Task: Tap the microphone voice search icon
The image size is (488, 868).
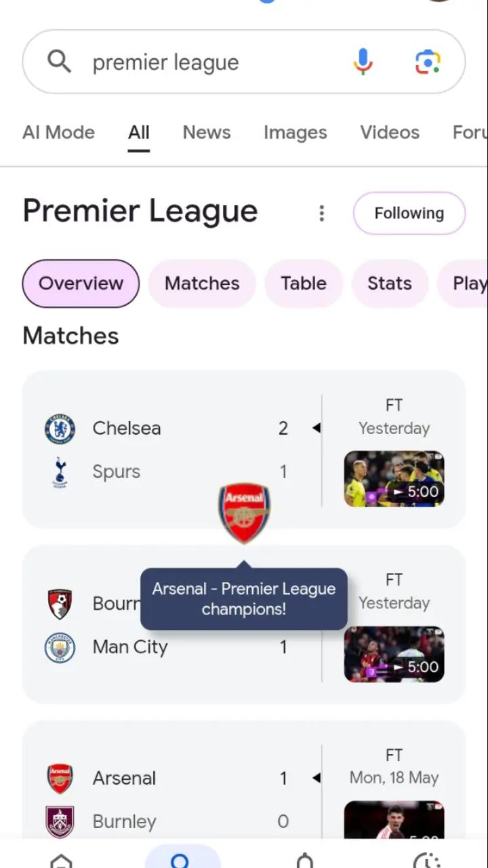Action: [363, 62]
